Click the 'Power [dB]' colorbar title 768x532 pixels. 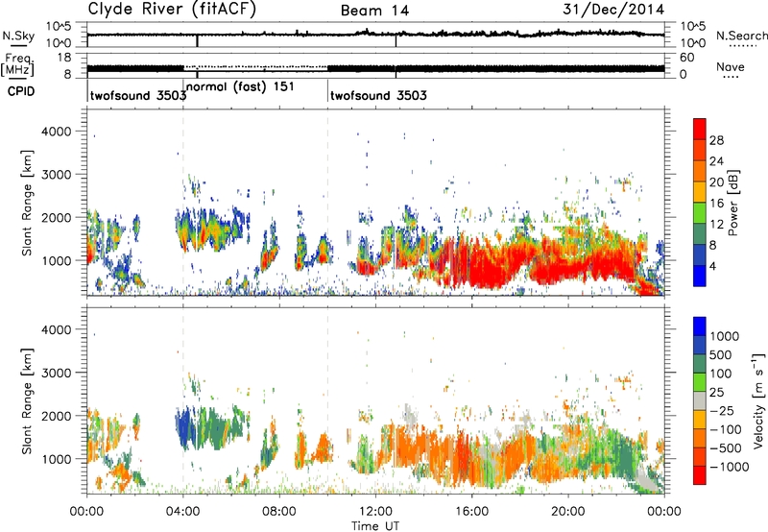[x=732, y=203]
